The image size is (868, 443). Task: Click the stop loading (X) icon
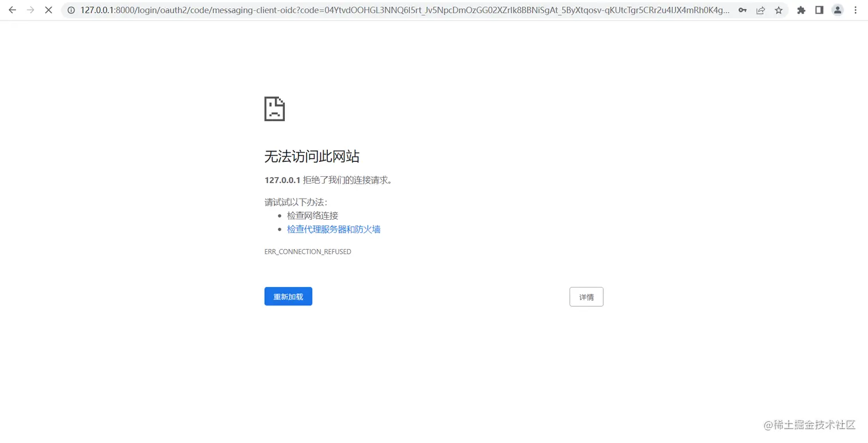(49, 10)
